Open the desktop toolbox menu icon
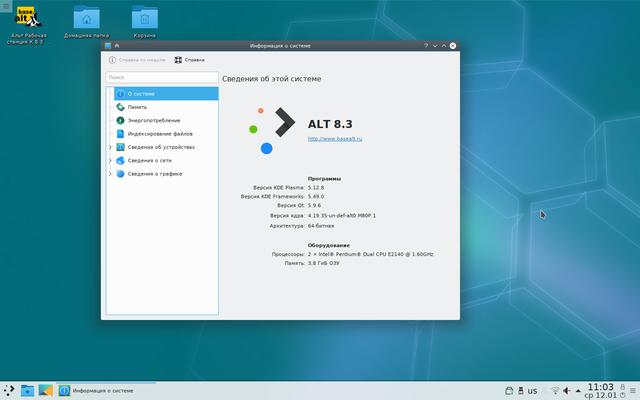The height and width of the screenshot is (400, 640). point(6,6)
